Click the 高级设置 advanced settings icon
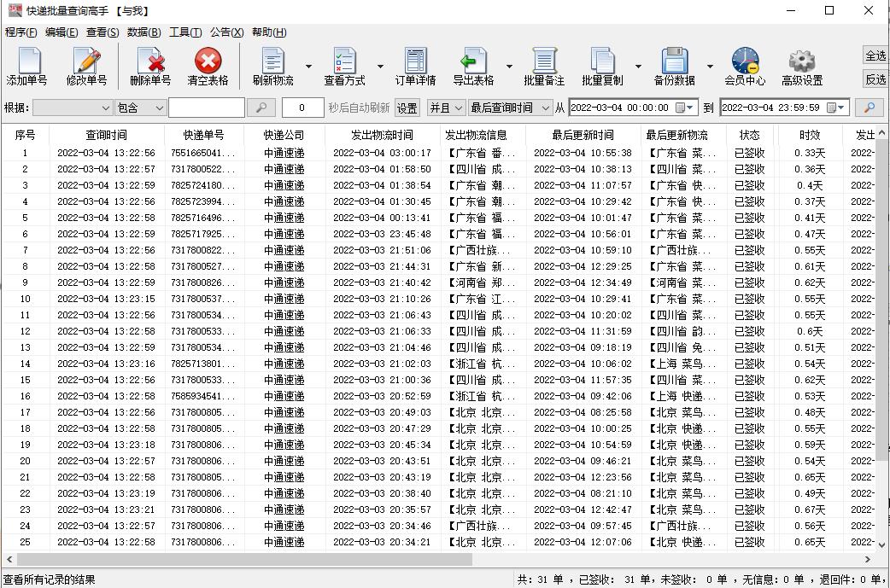Screen dimensions: 890x588 click(x=801, y=66)
